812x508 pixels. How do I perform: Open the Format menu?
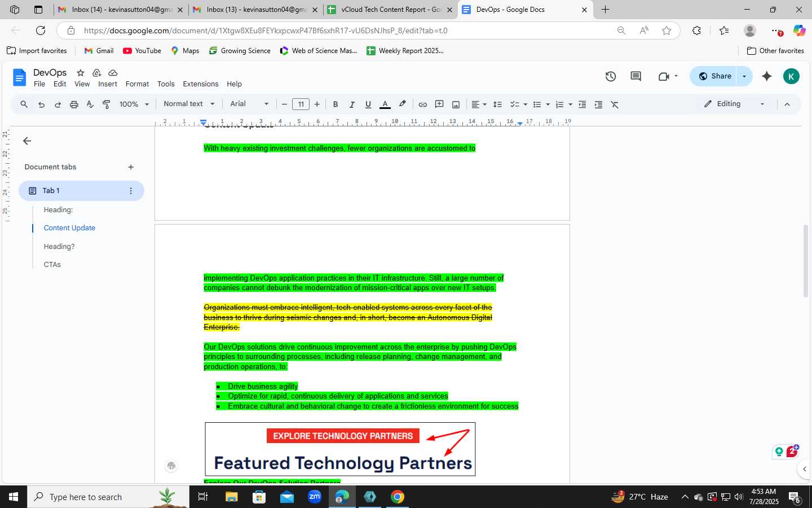point(137,84)
